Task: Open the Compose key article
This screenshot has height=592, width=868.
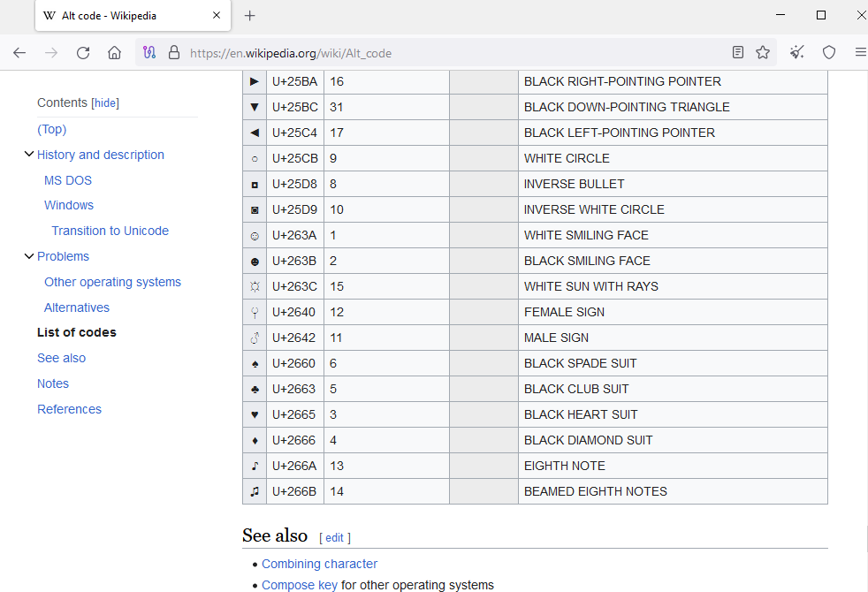Action: coord(300,585)
